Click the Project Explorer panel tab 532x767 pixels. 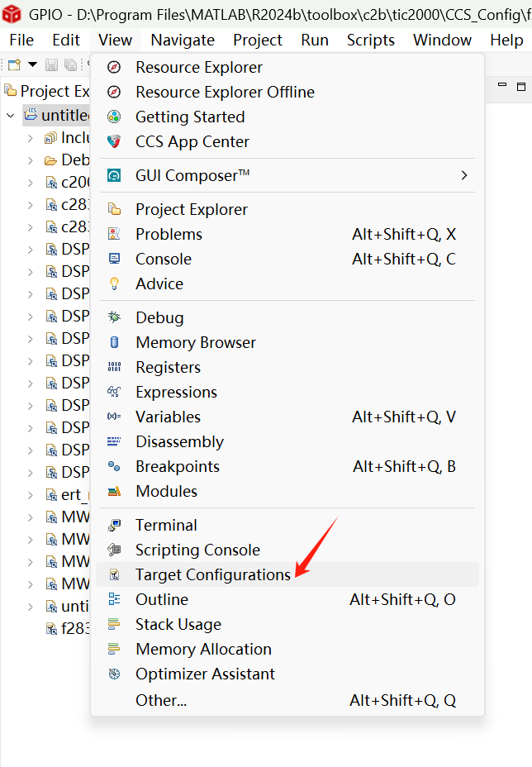(47, 91)
